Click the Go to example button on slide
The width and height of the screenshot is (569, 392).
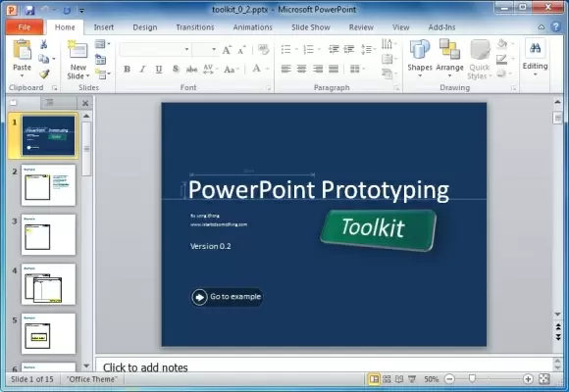[x=227, y=297]
